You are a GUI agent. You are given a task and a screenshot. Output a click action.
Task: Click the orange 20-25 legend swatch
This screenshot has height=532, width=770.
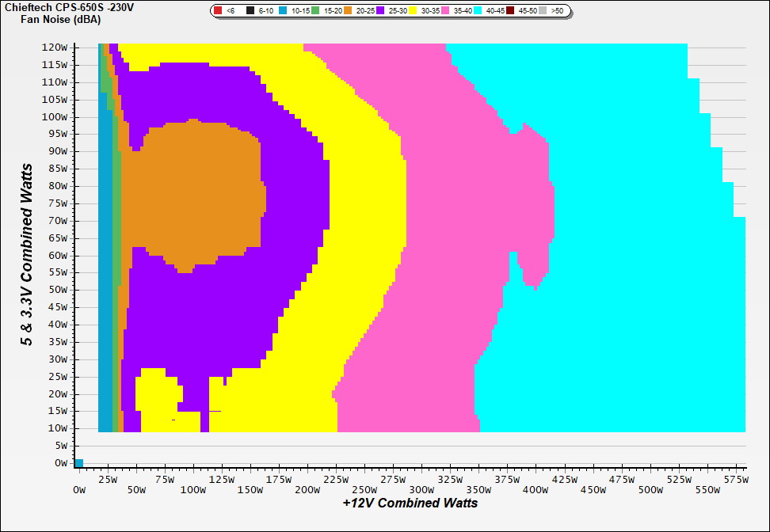(x=348, y=11)
